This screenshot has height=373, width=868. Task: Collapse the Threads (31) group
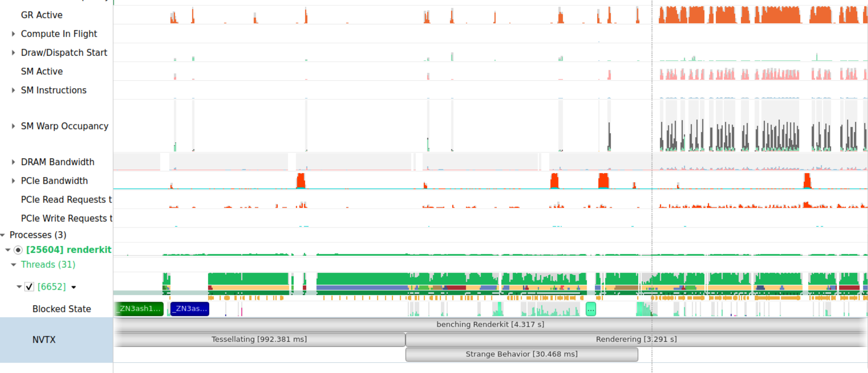pyautogui.click(x=14, y=265)
